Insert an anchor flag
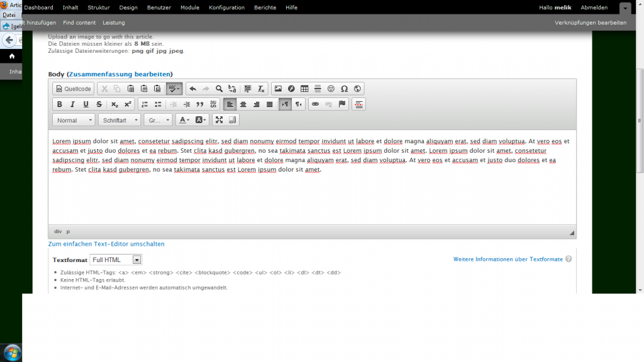This screenshot has width=644, height=362. pos(342,104)
